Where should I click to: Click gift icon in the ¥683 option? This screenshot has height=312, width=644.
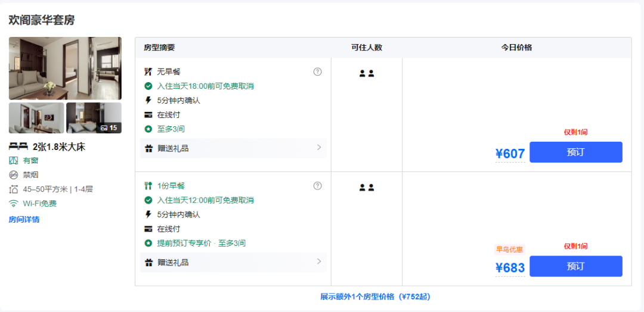[148, 263]
